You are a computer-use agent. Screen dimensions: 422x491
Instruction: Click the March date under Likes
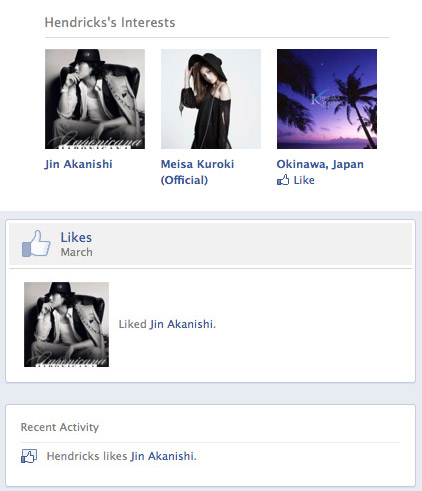[76, 252]
